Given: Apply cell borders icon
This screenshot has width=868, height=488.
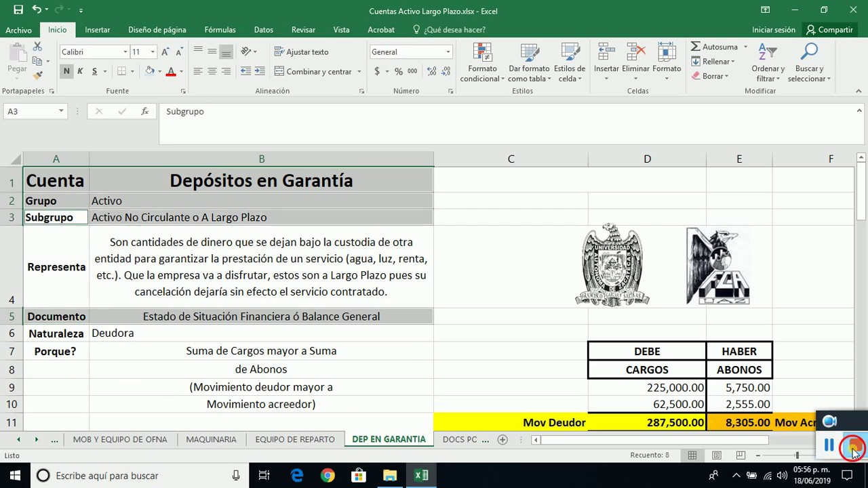Looking at the screenshot, I should click(121, 71).
